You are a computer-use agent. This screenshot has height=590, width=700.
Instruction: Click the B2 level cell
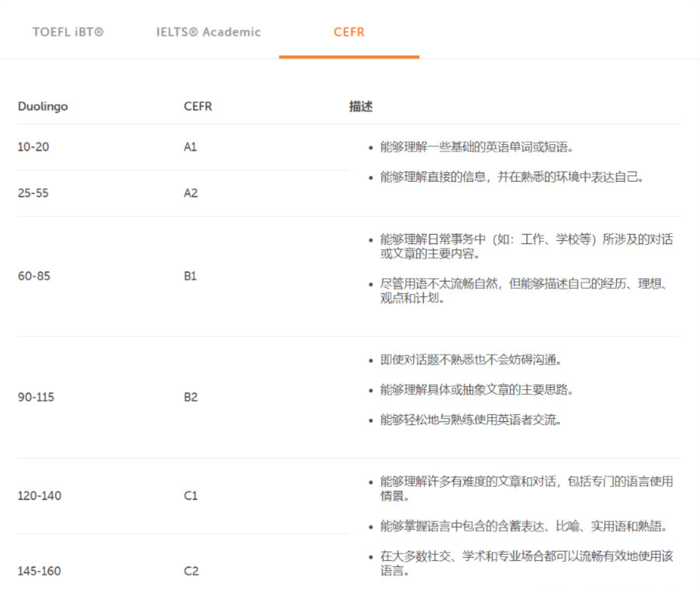[x=191, y=397]
